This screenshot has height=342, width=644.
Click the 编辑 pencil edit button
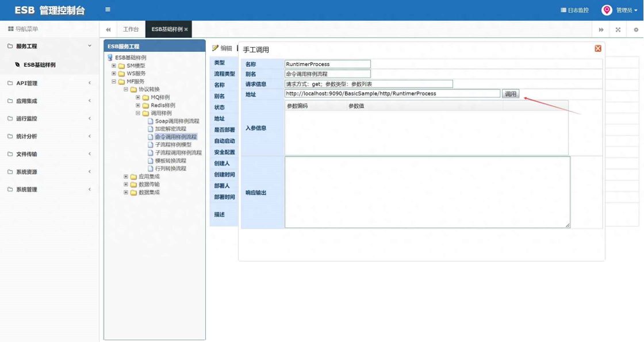(x=222, y=48)
